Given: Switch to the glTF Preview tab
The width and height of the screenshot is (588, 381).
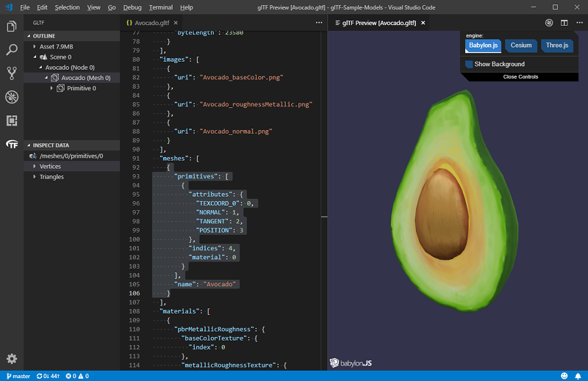Looking at the screenshot, I should 379,23.
